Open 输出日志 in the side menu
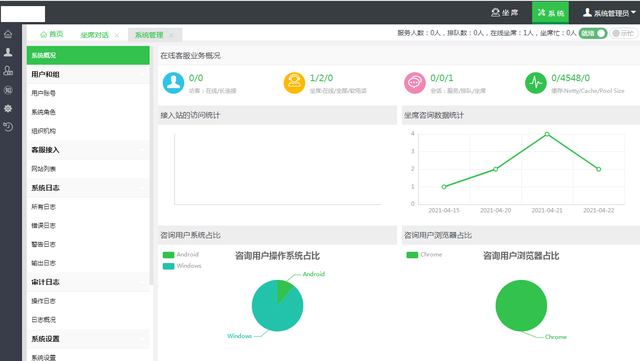The width and height of the screenshot is (640, 361). 88,263
